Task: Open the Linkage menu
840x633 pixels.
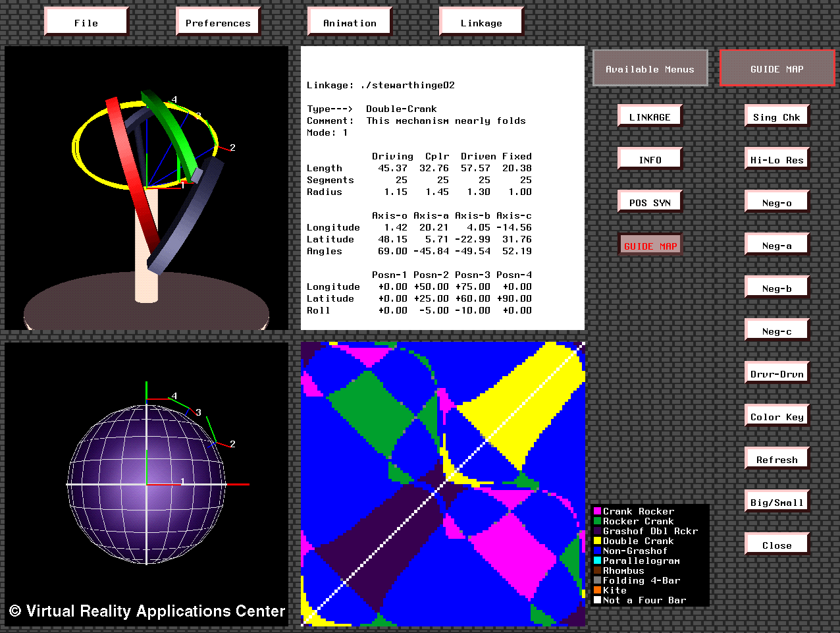Action: (x=481, y=22)
